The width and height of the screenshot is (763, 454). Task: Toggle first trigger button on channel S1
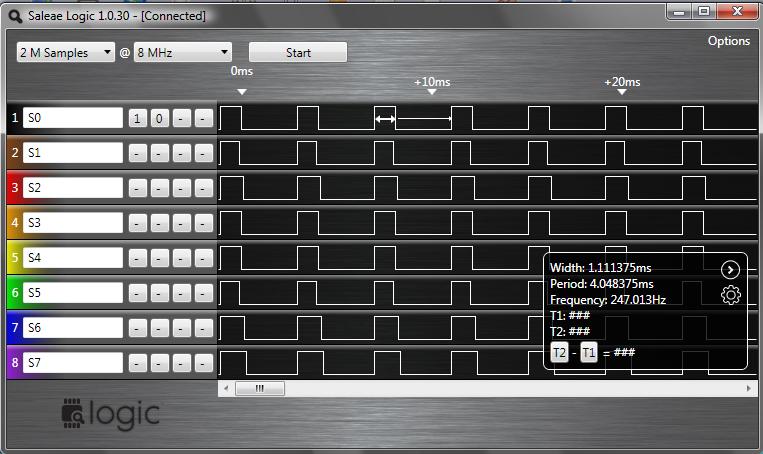pos(137,153)
